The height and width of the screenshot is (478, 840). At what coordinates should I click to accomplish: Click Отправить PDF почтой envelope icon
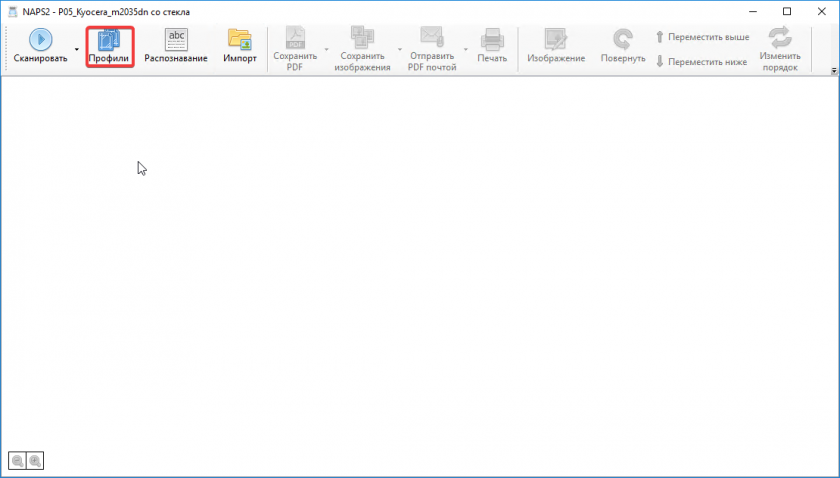pyautogui.click(x=433, y=40)
